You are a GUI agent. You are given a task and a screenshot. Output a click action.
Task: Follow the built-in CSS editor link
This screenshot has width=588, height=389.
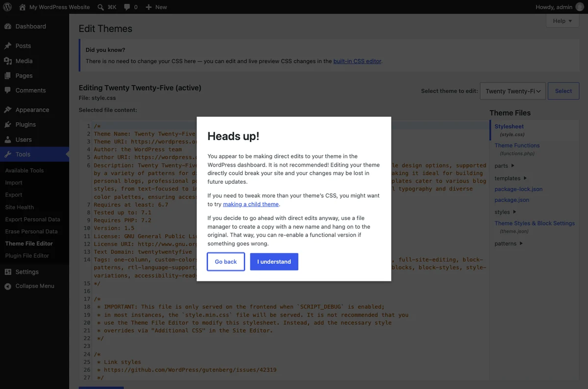pos(357,61)
